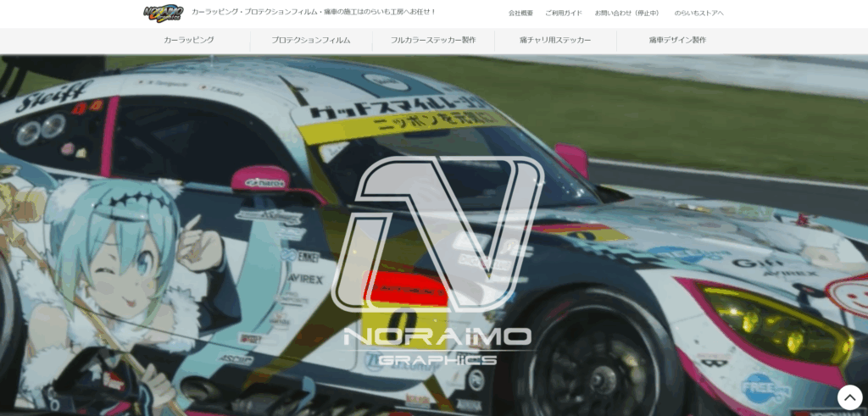The height and width of the screenshot is (416, 868).
Task: Click the scroll-to-top arrow button
Action: tap(849, 397)
